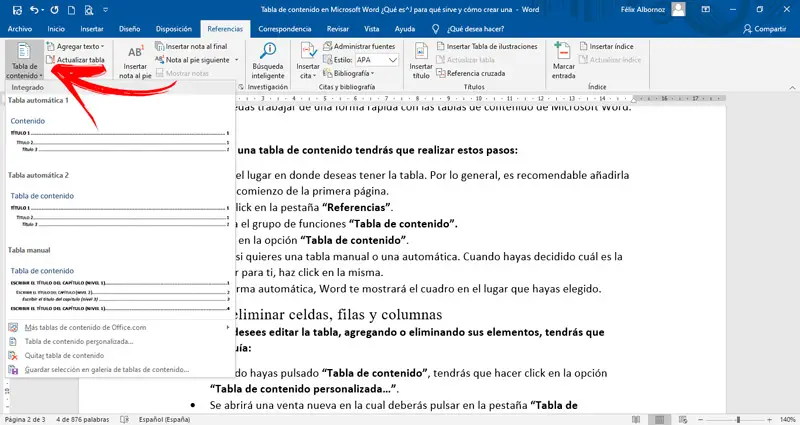
Task: Open the footnotes group dialog launcher
Action: [x=240, y=87]
